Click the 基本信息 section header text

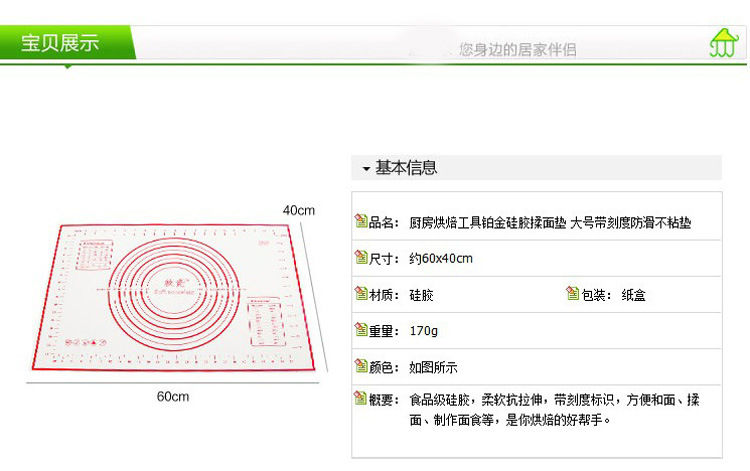(406, 168)
